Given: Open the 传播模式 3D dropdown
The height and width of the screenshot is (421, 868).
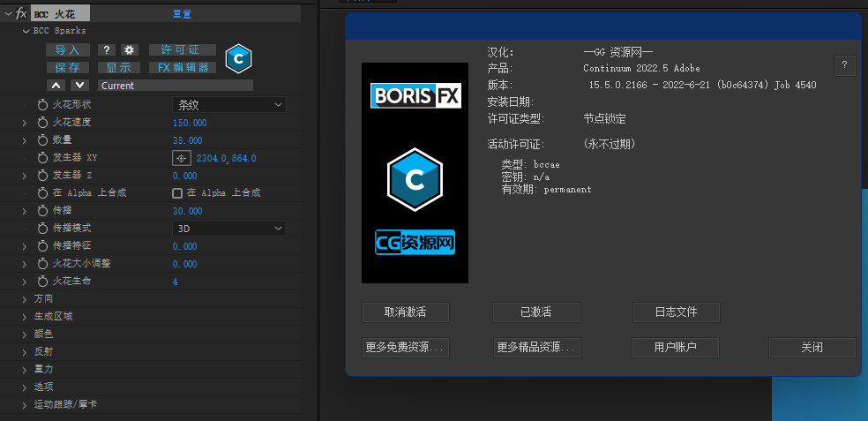Looking at the screenshot, I should [229, 229].
